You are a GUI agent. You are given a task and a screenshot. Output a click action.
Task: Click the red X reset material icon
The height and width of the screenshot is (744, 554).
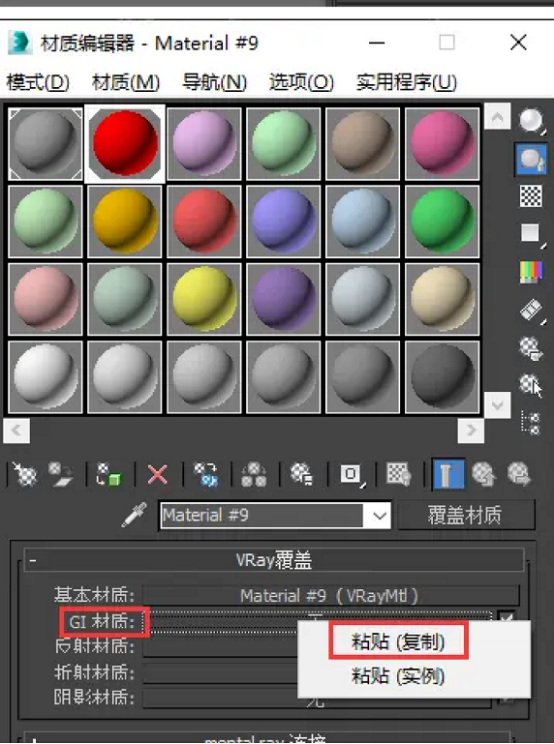(x=157, y=474)
